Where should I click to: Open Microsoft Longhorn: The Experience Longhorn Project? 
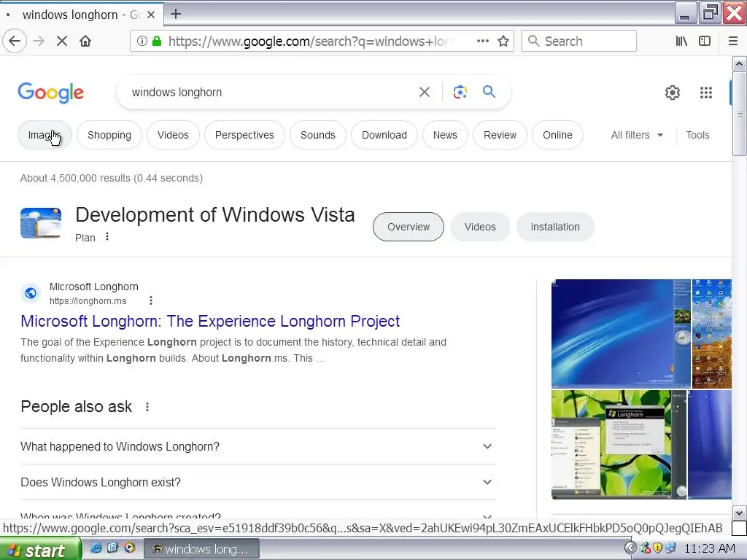(210, 321)
